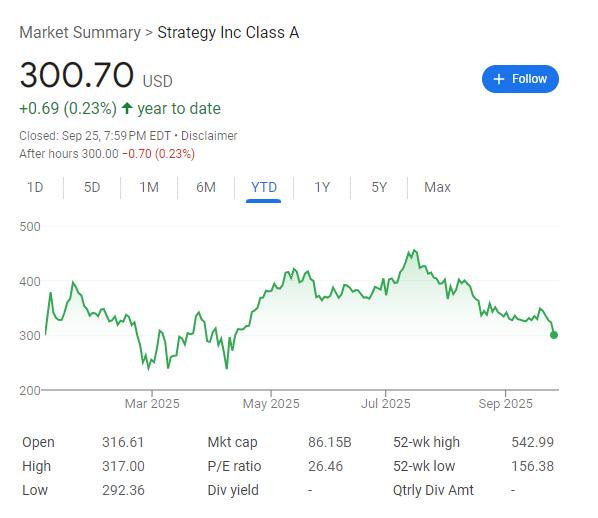Open the Market Summary link
Image resolution: width=598 pixels, height=518 pixels.
pos(80,32)
